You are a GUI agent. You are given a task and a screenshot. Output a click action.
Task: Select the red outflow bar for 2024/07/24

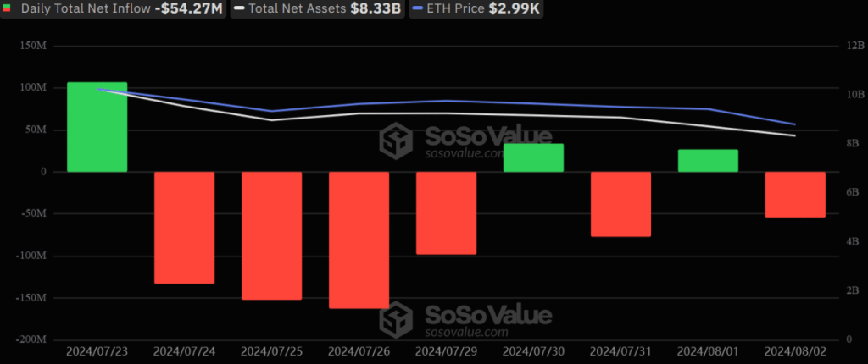tap(184, 228)
